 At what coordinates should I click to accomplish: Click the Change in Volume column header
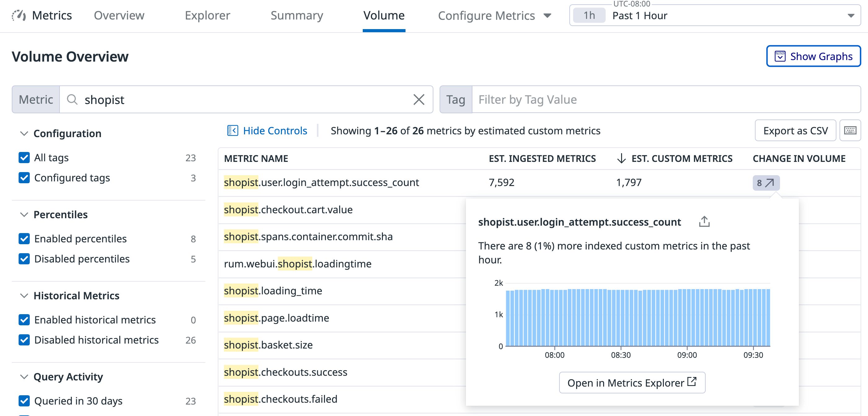pos(799,158)
